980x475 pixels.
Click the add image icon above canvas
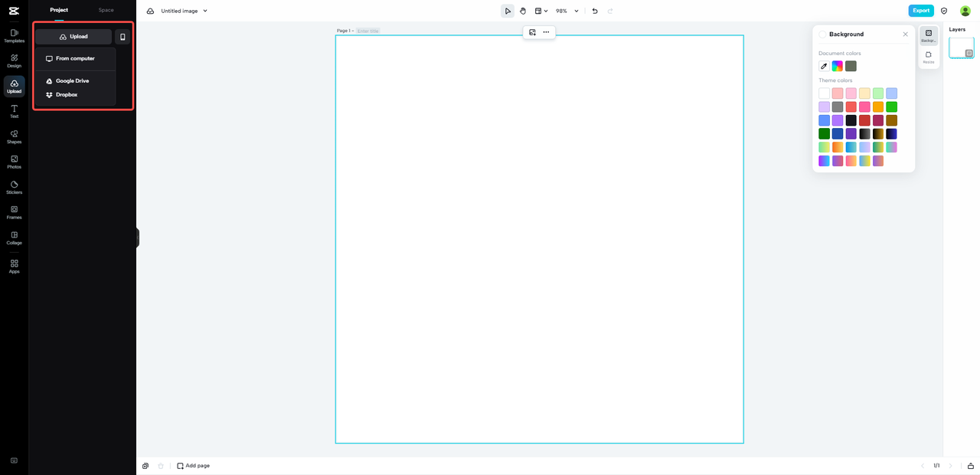coord(532,32)
